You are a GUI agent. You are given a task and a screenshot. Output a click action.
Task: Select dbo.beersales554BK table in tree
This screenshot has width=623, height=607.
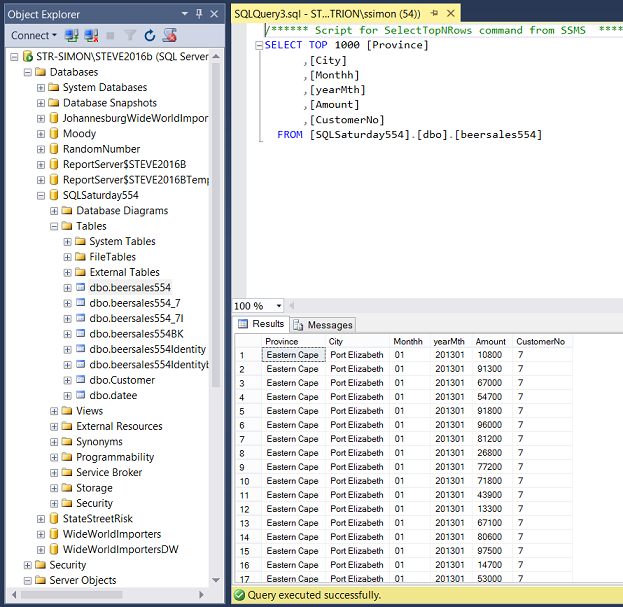point(135,334)
